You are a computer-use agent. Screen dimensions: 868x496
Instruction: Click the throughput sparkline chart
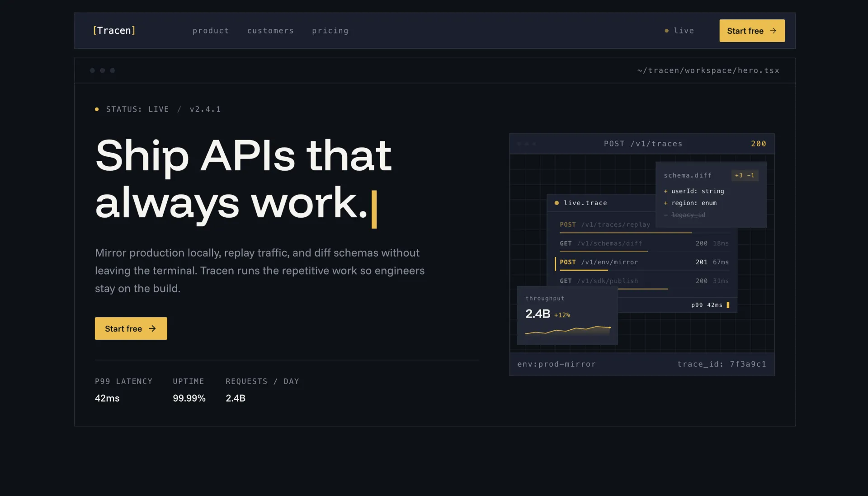(x=568, y=331)
